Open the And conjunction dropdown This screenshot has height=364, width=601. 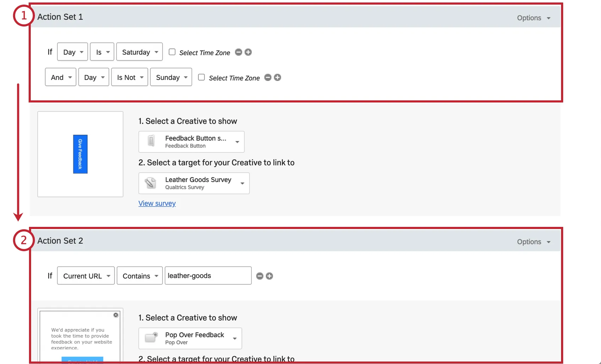61,77
